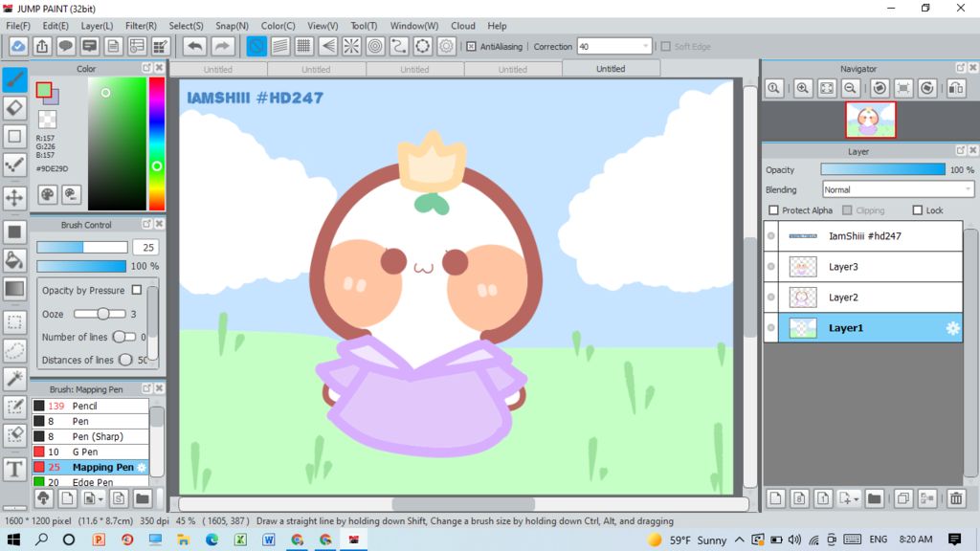
Task: Choose the Text tool
Action: 14,469
